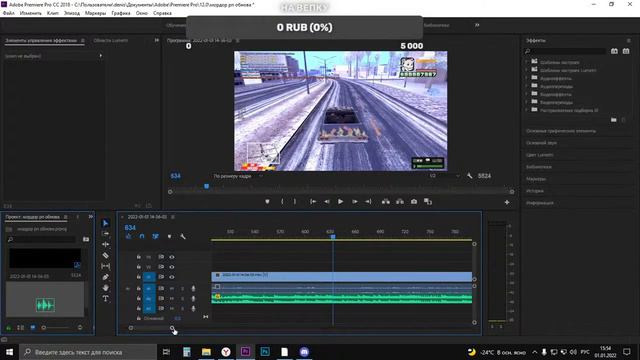Image resolution: width=640 pixels, height=360 pixels.
Task: Select the Pen tool
Action: 105,277
